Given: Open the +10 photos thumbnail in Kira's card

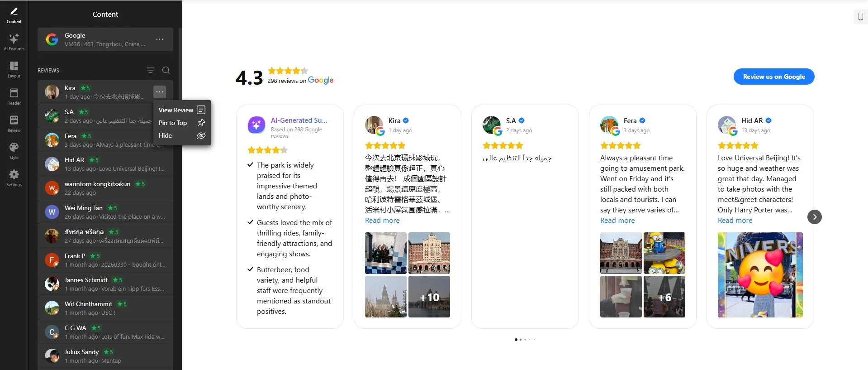Looking at the screenshot, I should coord(429,297).
